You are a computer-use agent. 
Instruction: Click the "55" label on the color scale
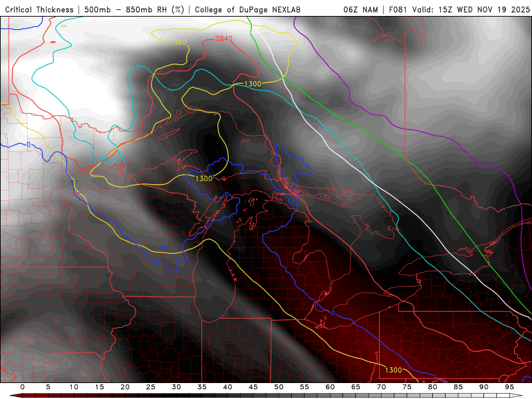305,387
